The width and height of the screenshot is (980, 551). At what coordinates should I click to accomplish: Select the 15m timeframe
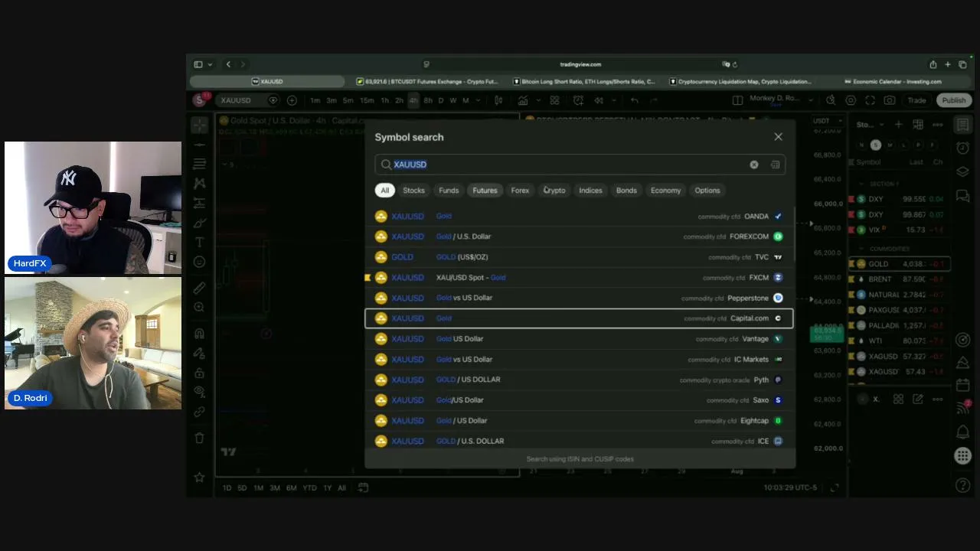[x=367, y=100]
